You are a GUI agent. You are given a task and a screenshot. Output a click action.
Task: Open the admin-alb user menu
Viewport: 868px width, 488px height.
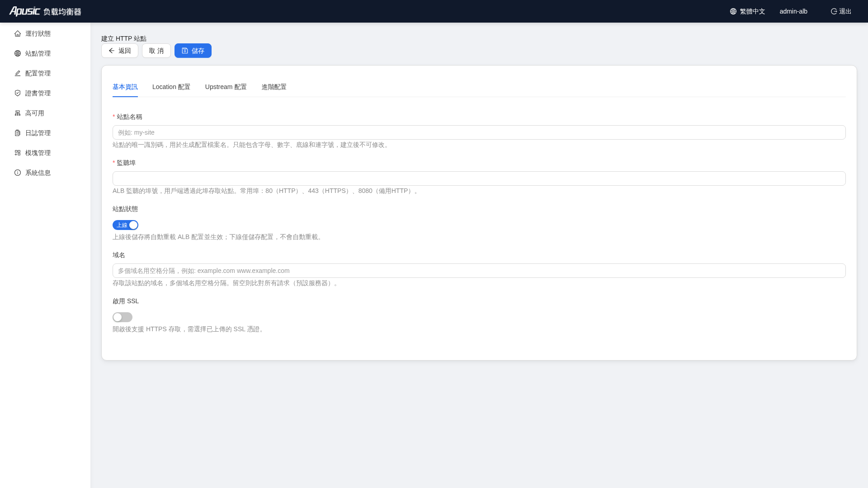pos(793,11)
